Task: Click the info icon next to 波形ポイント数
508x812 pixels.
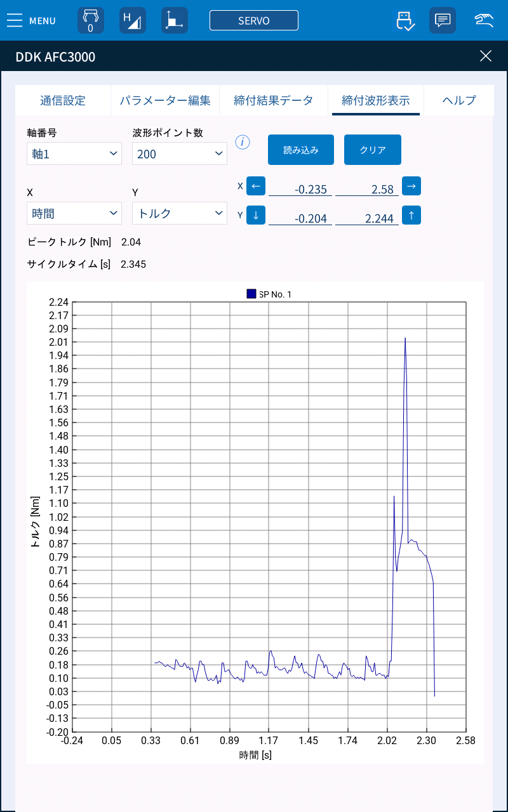Action: [x=243, y=143]
